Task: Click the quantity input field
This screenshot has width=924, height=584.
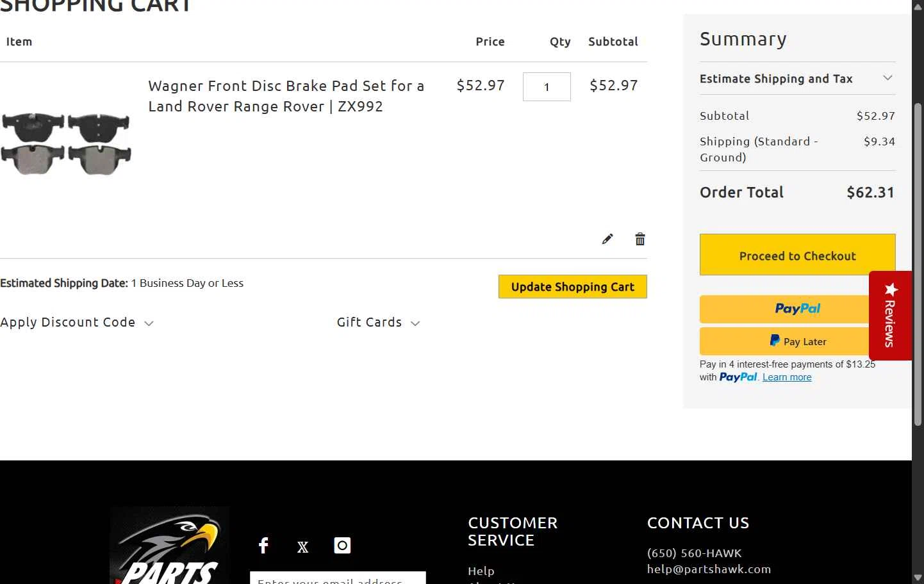Action: [x=547, y=87]
